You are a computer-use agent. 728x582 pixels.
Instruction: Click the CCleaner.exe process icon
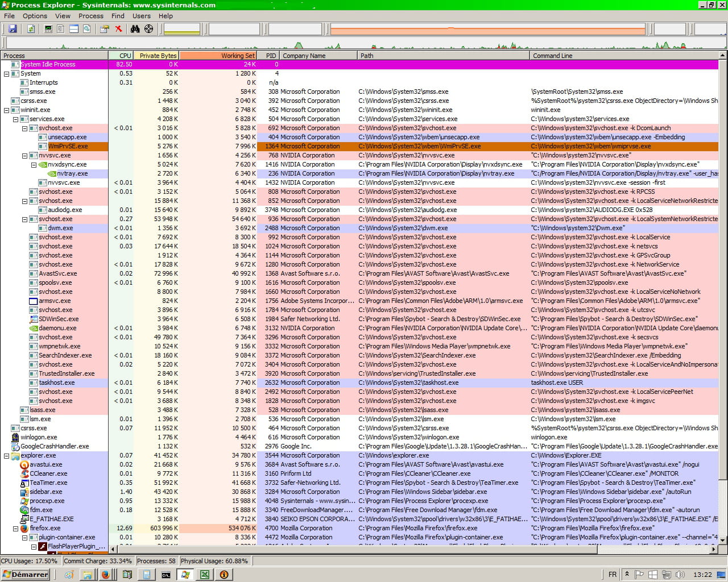[24, 473]
